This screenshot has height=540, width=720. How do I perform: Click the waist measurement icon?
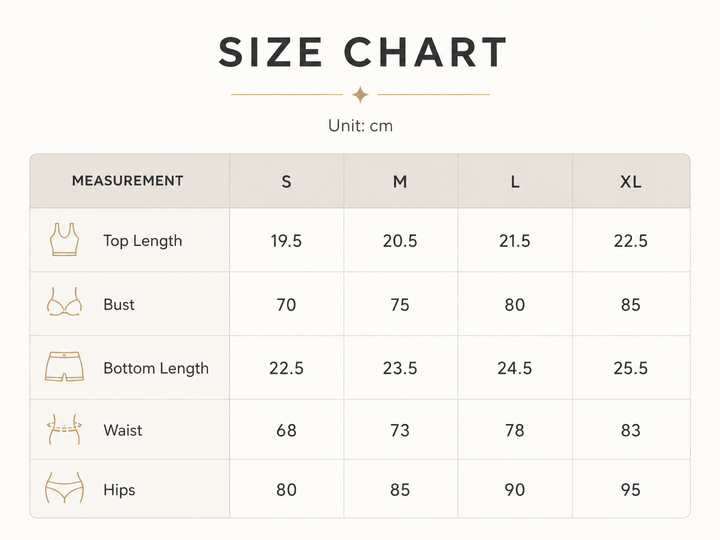pyautogui.click(x=64, y=429)
